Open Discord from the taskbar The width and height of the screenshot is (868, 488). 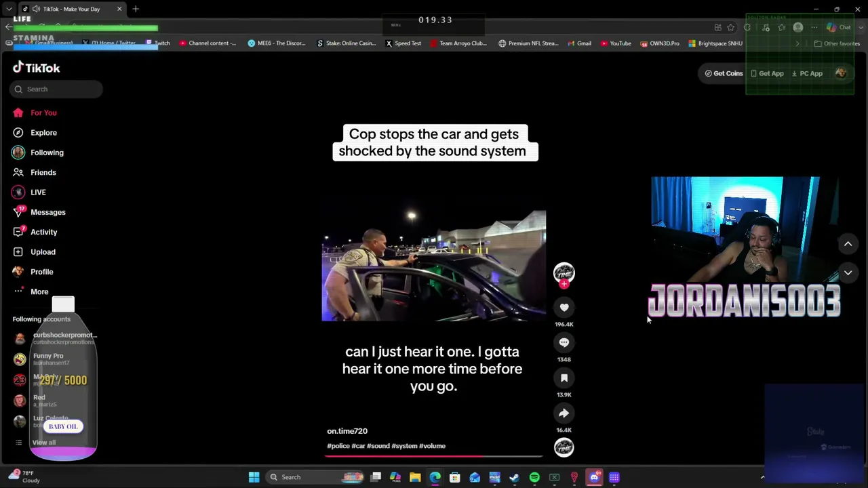594,477
